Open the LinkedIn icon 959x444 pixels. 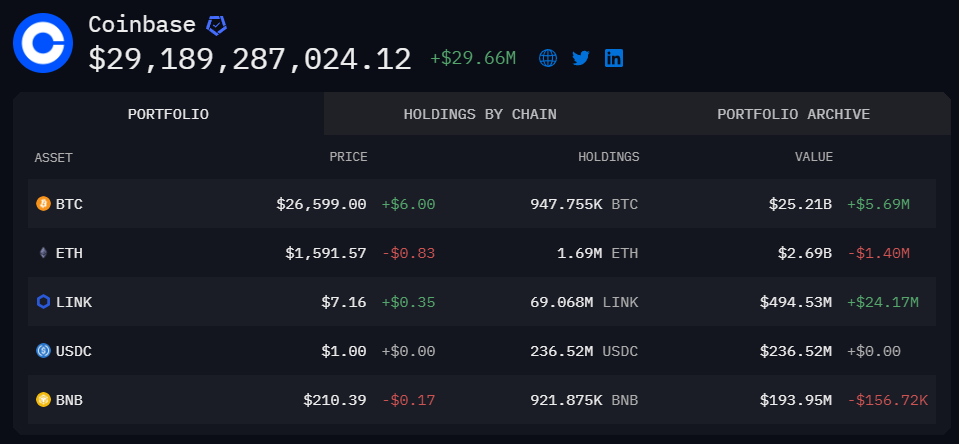coord(613,58)
